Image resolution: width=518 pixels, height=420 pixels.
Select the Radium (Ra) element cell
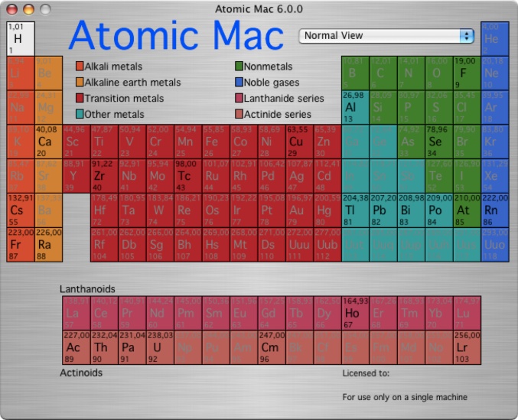click(x=48, y=245)
